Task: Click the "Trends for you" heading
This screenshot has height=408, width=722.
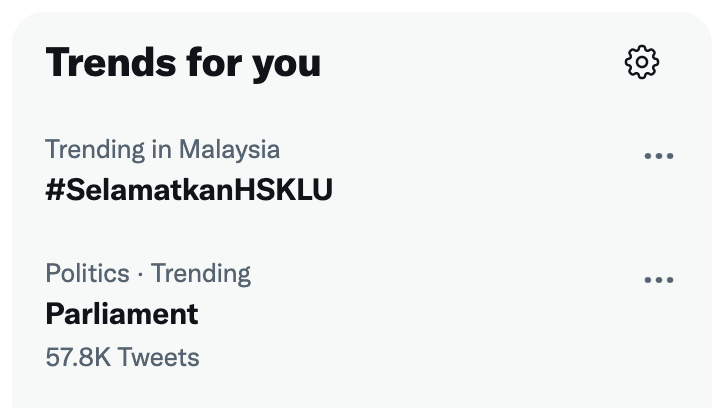Action: [x=183, y=63]
